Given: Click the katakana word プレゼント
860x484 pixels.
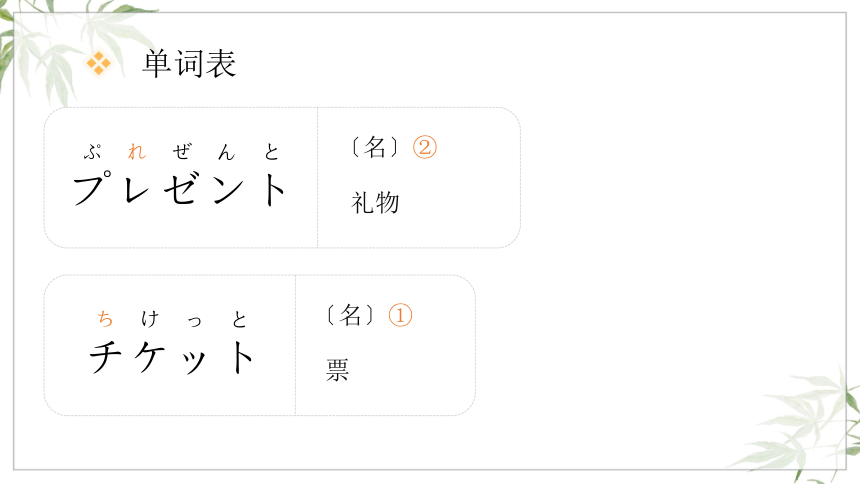Looking at the screenshot, I should [x=180, y=188].
